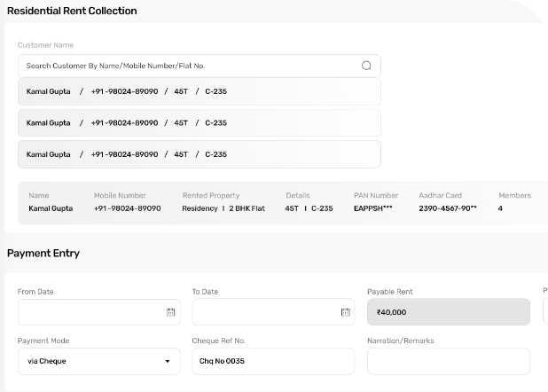Click the Mobile Number value in details card
548x392 pixels.
tap(127, 208)
